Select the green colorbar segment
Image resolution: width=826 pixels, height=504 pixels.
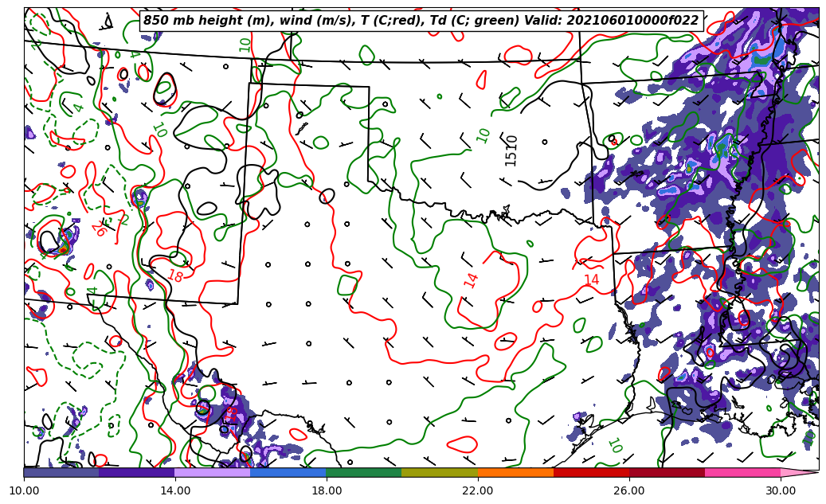pos(363,472)
